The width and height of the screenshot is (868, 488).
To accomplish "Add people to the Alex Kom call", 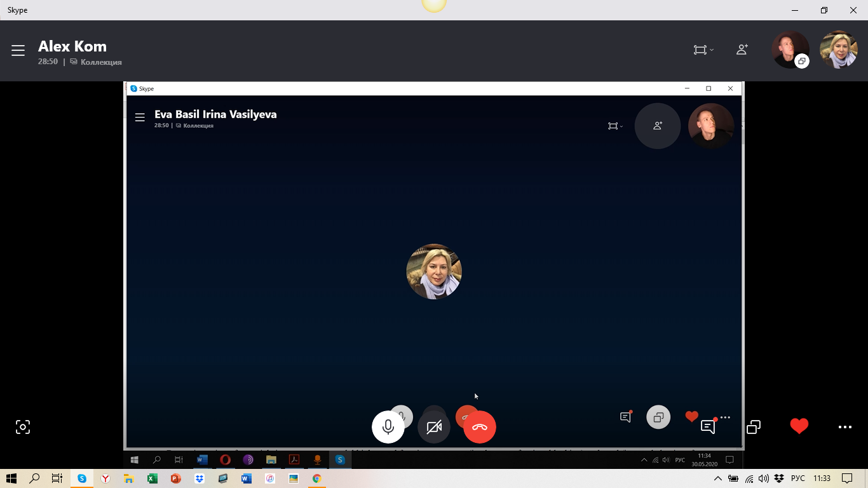I will pos(742,50).
